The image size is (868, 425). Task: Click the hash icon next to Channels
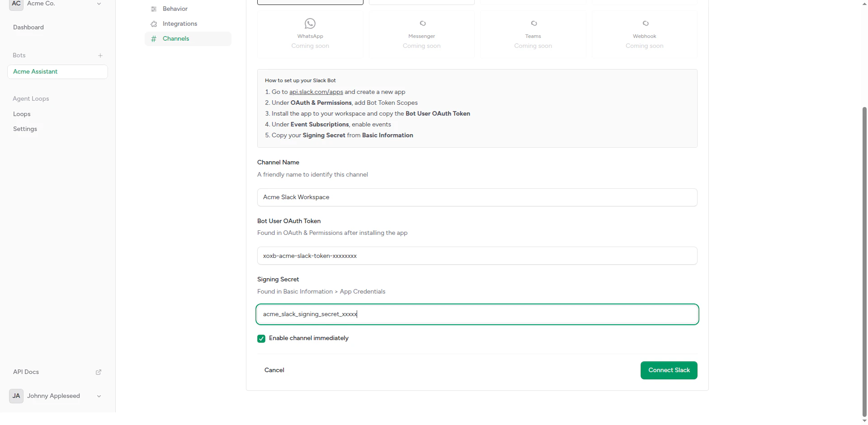tap(154, 39)
